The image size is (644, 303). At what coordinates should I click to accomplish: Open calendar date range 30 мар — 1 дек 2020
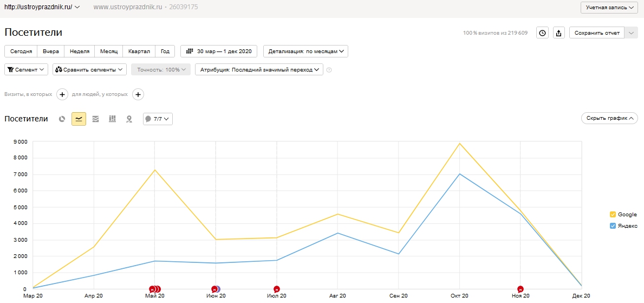click(219, 51)
